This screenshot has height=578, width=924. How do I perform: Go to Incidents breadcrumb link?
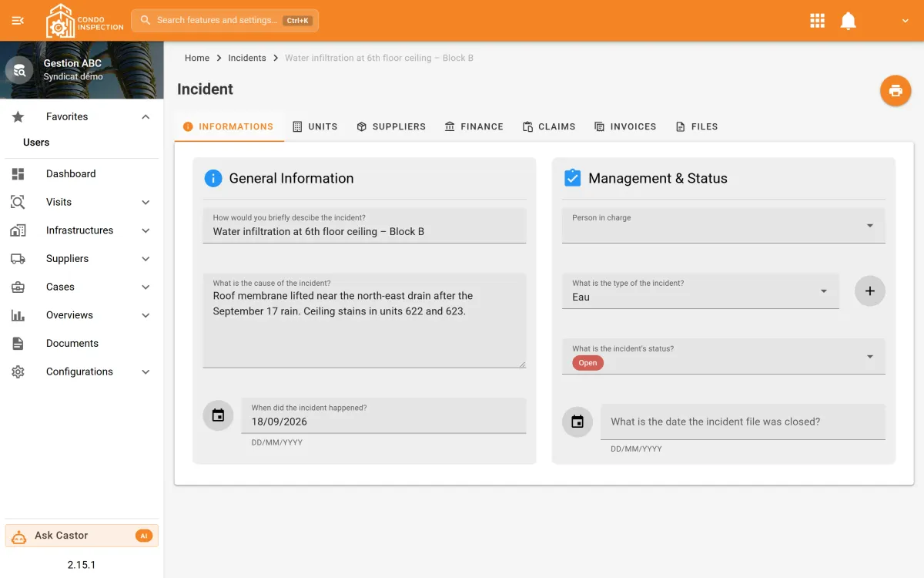247,58
